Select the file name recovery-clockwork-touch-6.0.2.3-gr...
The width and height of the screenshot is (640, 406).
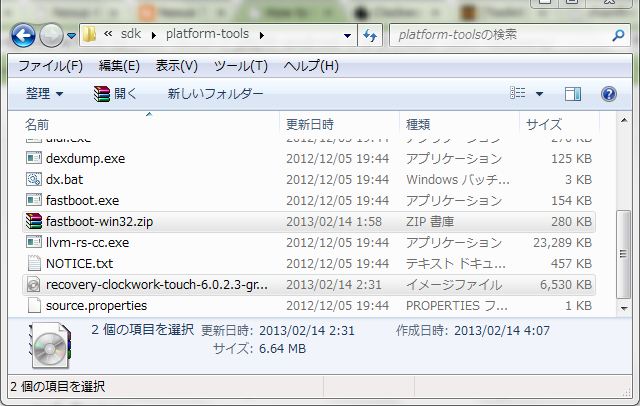(157, 285)
